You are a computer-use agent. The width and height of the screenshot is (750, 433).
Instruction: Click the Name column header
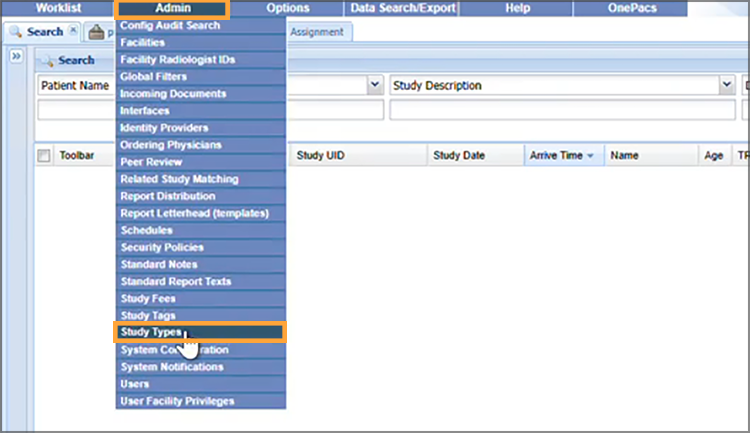click(x=625, y=156)
